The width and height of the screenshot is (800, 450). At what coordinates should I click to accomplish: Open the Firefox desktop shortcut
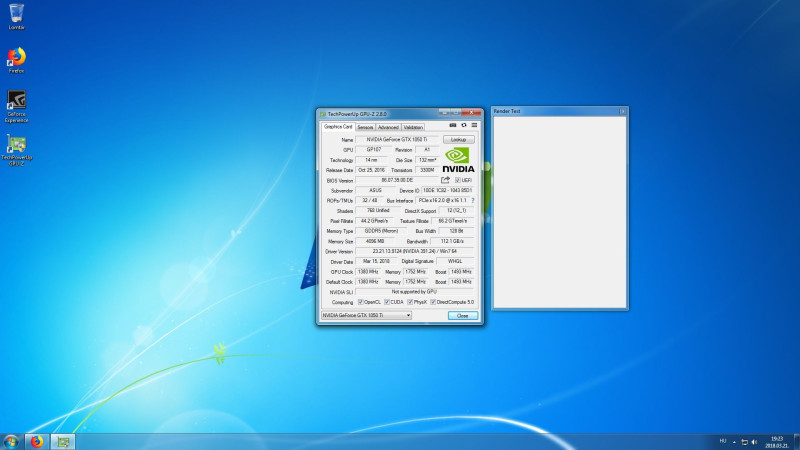click(16, 60)
